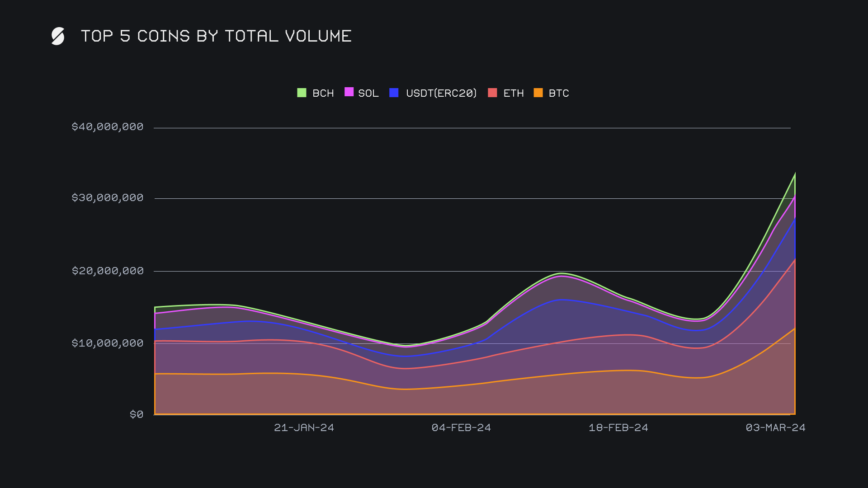
Task: Click the chart title text
Action: tap(216, 36)
